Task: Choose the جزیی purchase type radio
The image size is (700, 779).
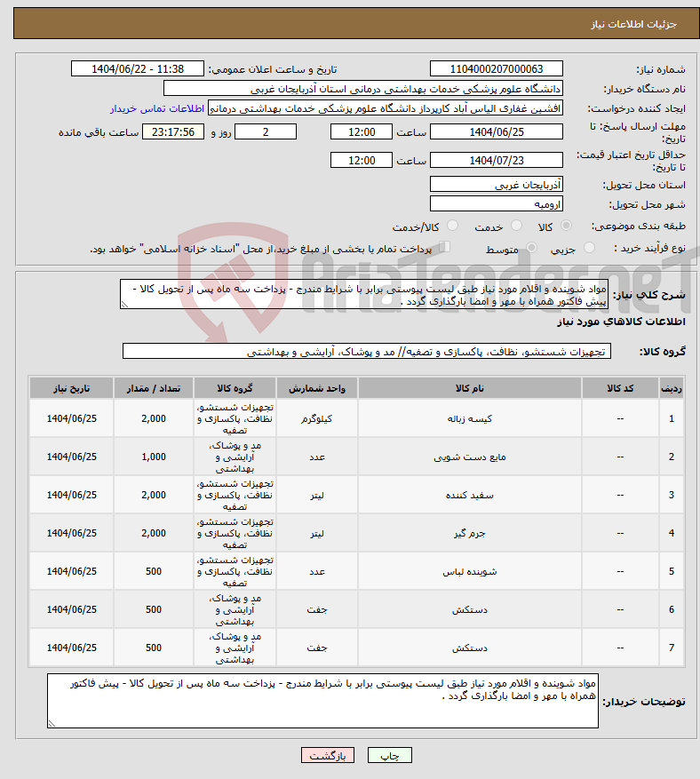Action: 589,248
